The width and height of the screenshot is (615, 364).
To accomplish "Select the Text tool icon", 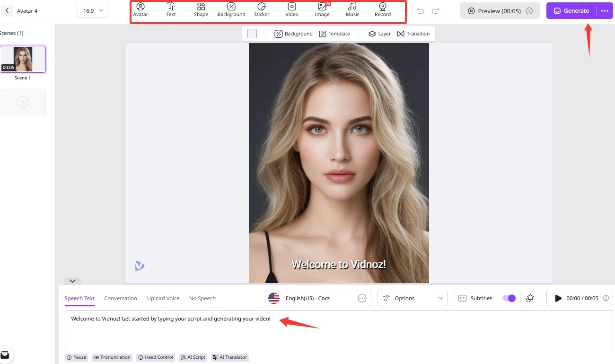I will [171, 9].
